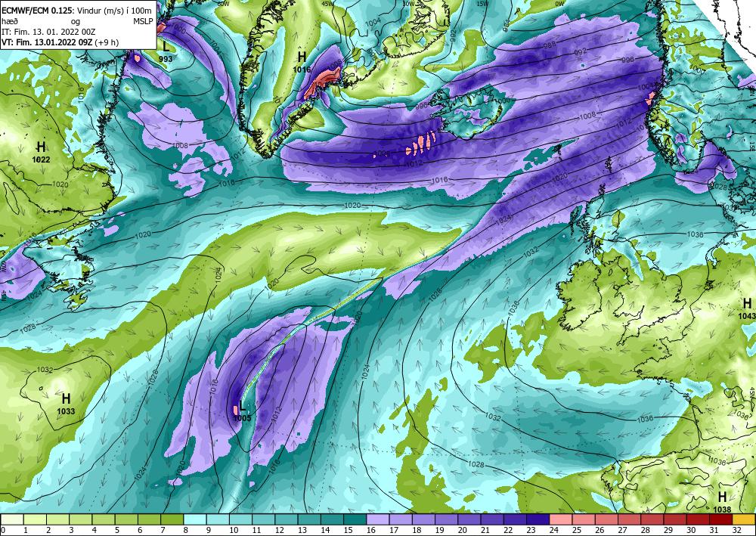756x536 pixels.
Task: Pick the yellow legend swatch after 32
Action: point(744,519)
